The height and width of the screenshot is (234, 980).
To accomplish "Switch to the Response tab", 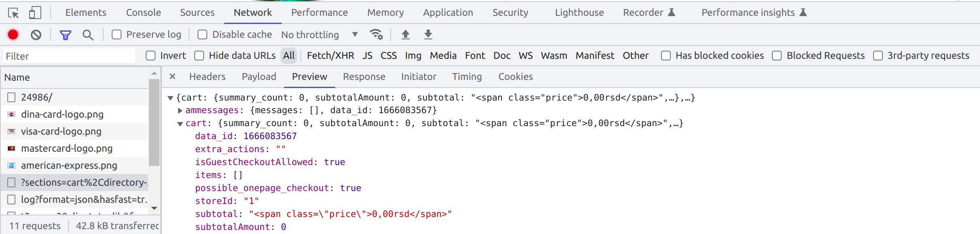I will click(x=364, y=76).
